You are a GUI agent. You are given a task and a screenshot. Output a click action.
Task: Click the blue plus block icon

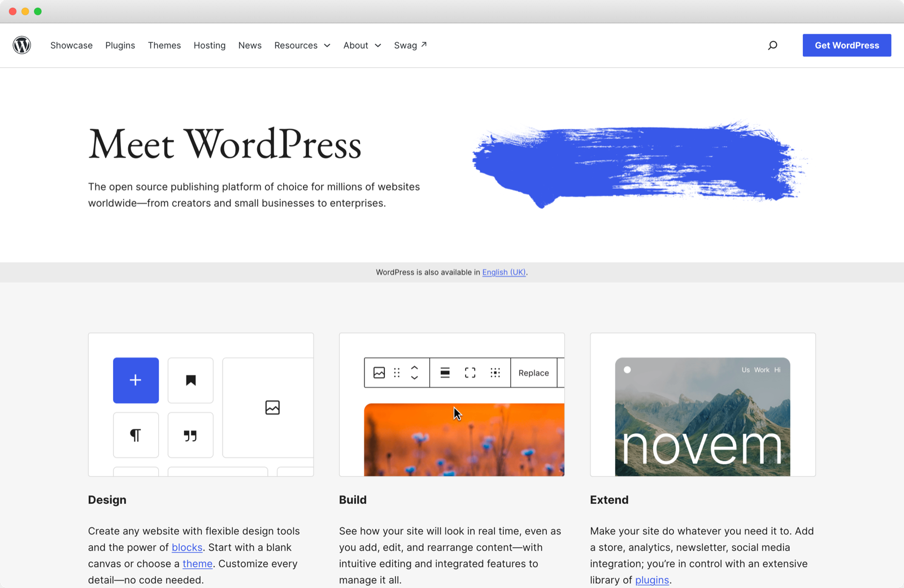(136, 380)
